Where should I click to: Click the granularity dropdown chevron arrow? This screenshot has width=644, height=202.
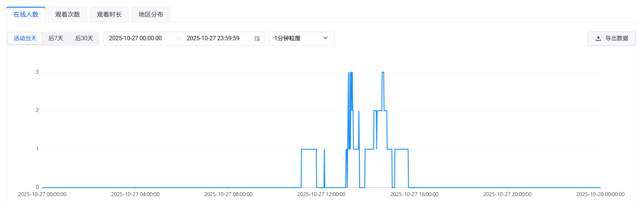click(x=326, y=38)
